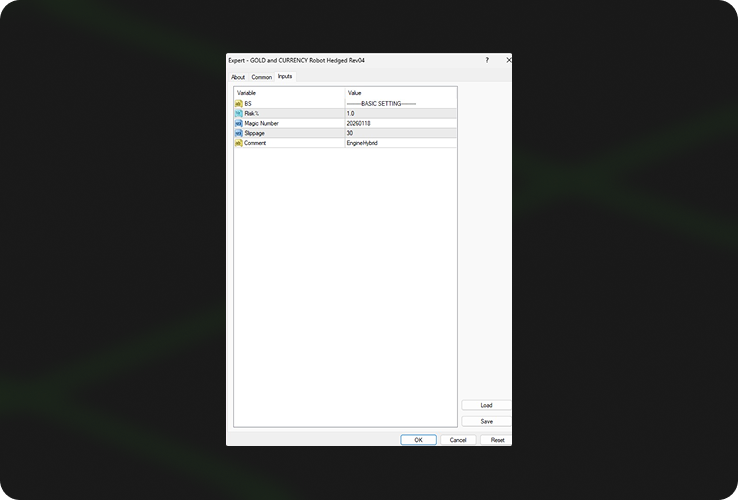Click the Value column header
This screenshot has height=500, width=738.
(400, 93)
